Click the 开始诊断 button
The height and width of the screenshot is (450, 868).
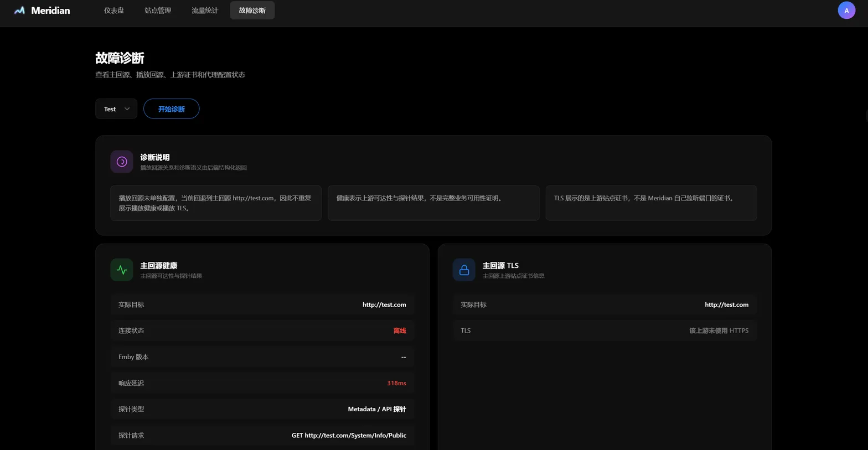pos(172,109)
